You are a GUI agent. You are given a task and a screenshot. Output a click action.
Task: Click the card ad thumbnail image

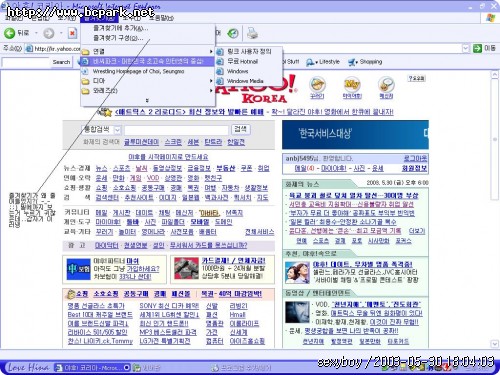(186, 268)
